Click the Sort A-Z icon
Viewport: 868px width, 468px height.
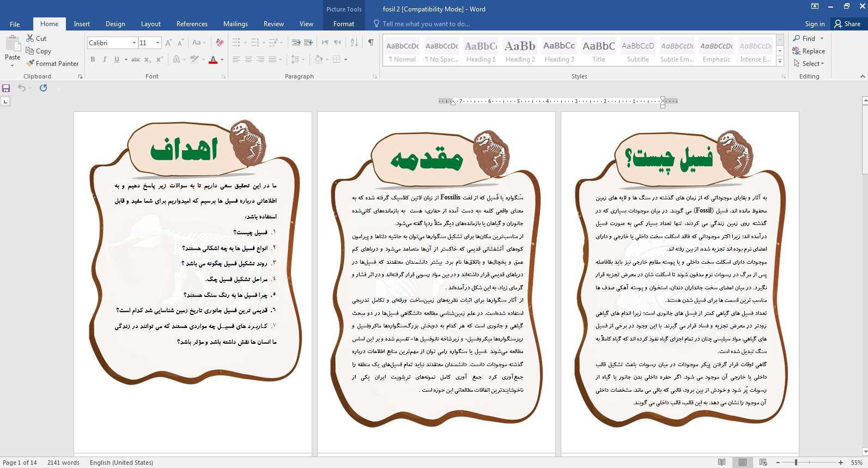click(x=354, y=42)
